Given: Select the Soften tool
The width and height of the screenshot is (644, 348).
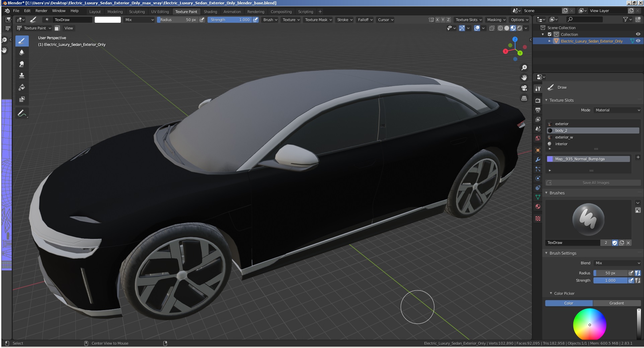Looking at the screenshot, I should point(22,52).
